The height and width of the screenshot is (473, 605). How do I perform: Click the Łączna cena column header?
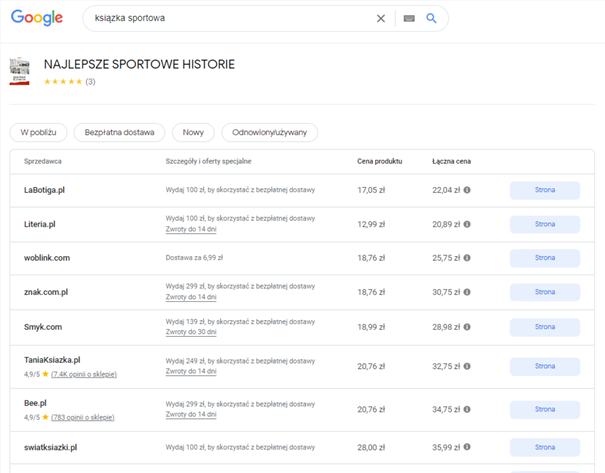pyautogui.click(x=451, y=161)
